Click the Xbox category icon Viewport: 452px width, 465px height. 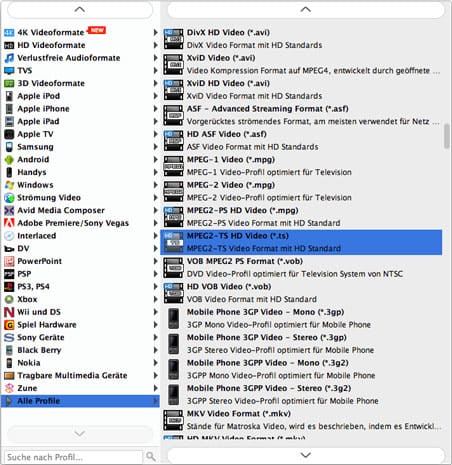9,299
